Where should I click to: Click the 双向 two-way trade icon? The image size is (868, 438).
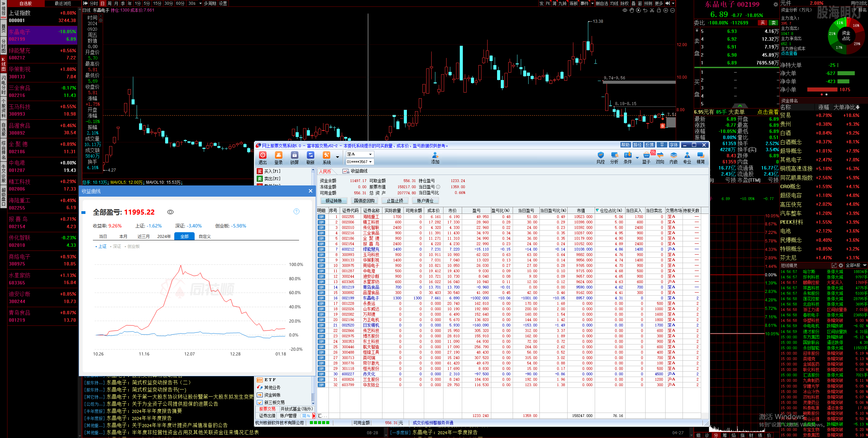(x=660, y=158)
